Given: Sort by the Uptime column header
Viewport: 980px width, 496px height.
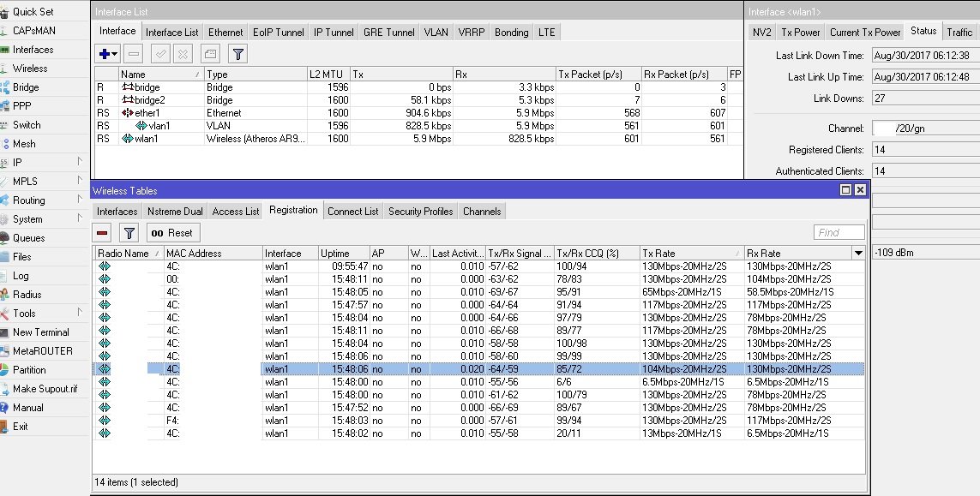Looking at the screenshot, I should [344, 253].
